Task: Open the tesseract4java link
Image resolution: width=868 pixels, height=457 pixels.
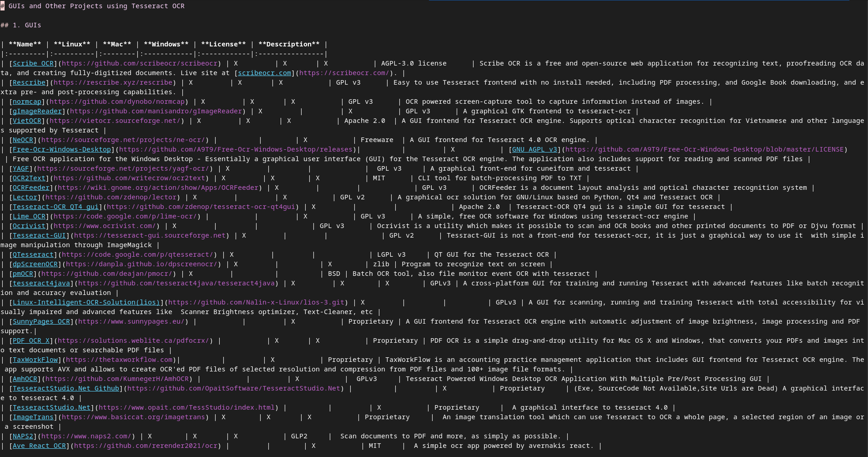Action: tap(41, 283)
